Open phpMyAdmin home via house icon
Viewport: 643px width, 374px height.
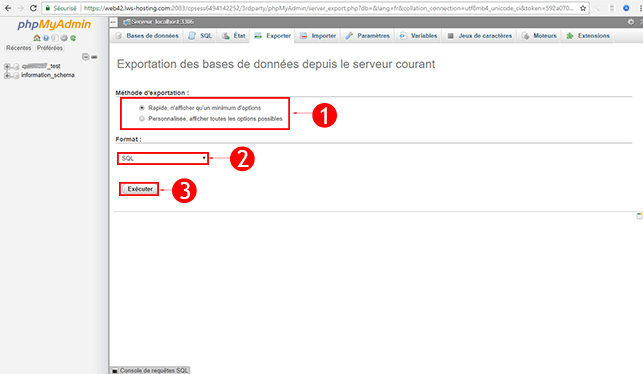point(37,38)
